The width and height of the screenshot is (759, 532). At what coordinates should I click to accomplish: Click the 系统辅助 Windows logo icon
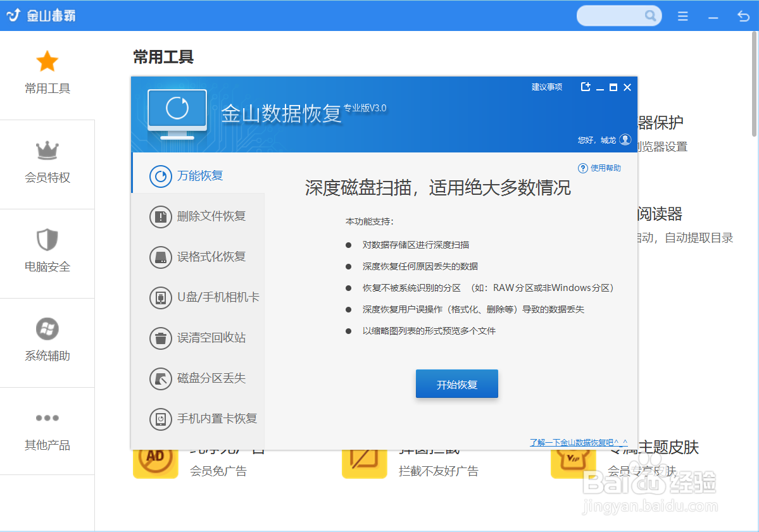coord(47,329)
